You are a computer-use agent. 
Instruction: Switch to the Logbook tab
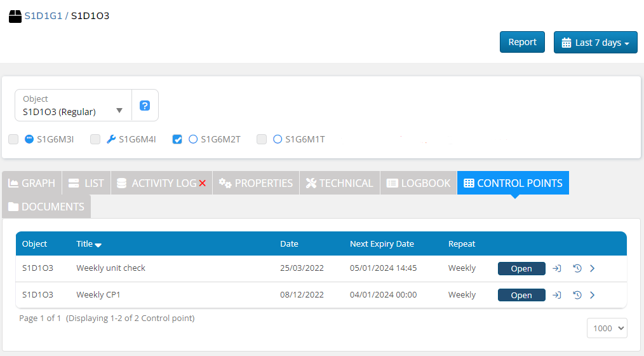(x=419, y=183)
